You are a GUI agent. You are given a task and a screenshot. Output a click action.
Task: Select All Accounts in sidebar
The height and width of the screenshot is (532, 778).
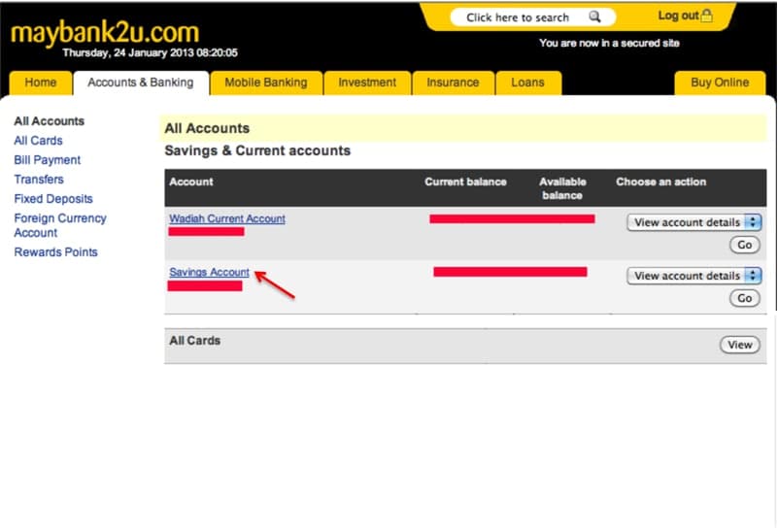point(50,121)
